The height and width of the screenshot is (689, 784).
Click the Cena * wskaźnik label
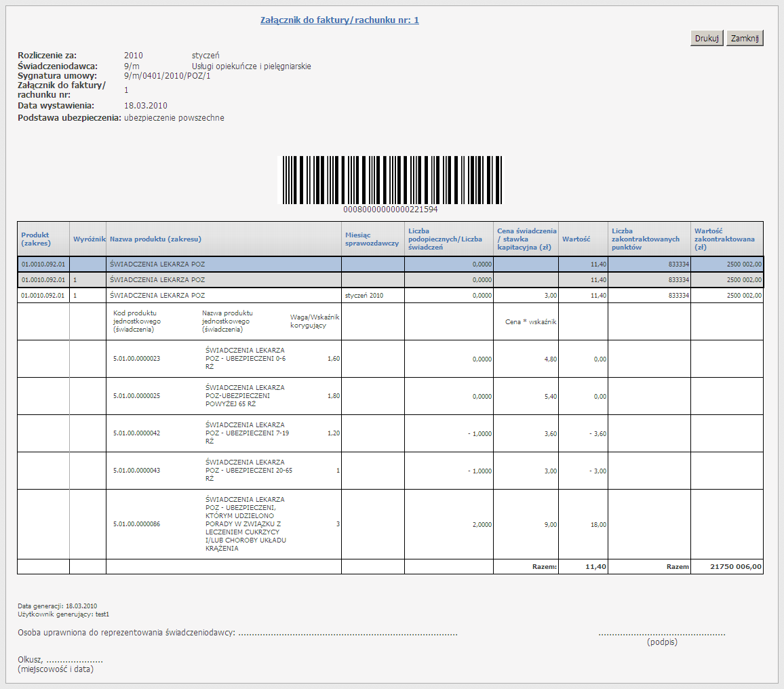[x=531, y=322]
